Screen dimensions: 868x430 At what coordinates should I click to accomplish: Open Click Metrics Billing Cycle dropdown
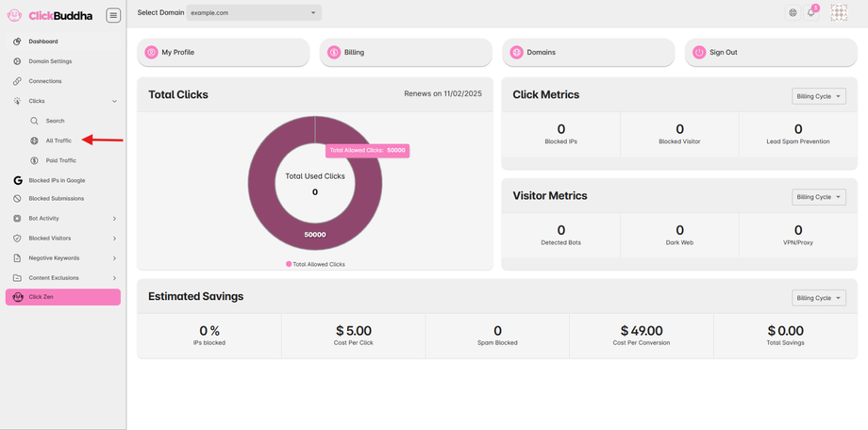click(819, 96)
